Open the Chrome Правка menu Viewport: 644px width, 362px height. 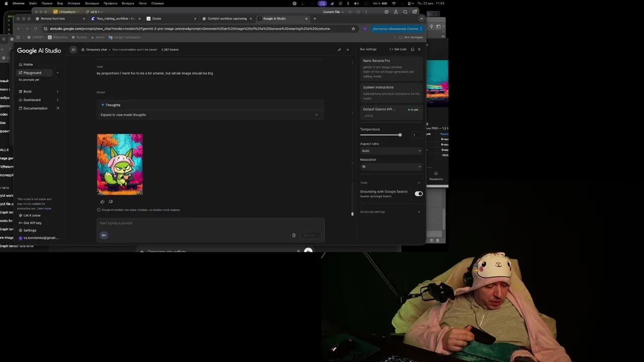pos(47,4)
